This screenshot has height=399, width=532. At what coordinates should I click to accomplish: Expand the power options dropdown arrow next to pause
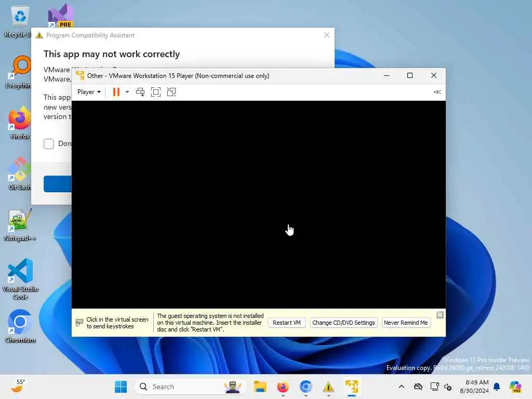click(127, 92)
